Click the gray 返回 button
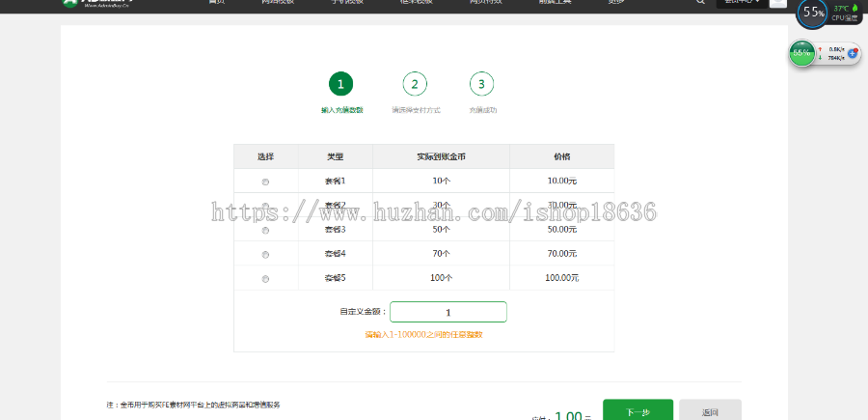Screen dimensions: 868x420 (710, 410)
